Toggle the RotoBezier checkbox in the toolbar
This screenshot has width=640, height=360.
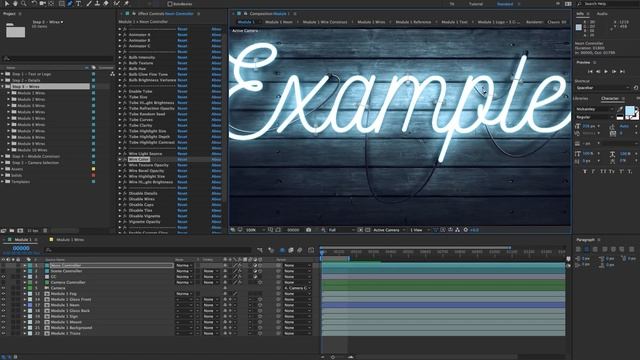point(169,4)
